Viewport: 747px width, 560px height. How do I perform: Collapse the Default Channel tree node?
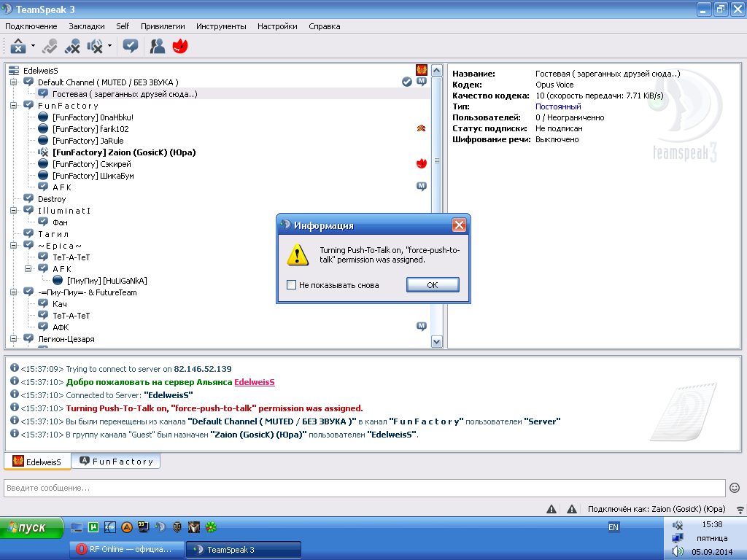tap(14, 82)
